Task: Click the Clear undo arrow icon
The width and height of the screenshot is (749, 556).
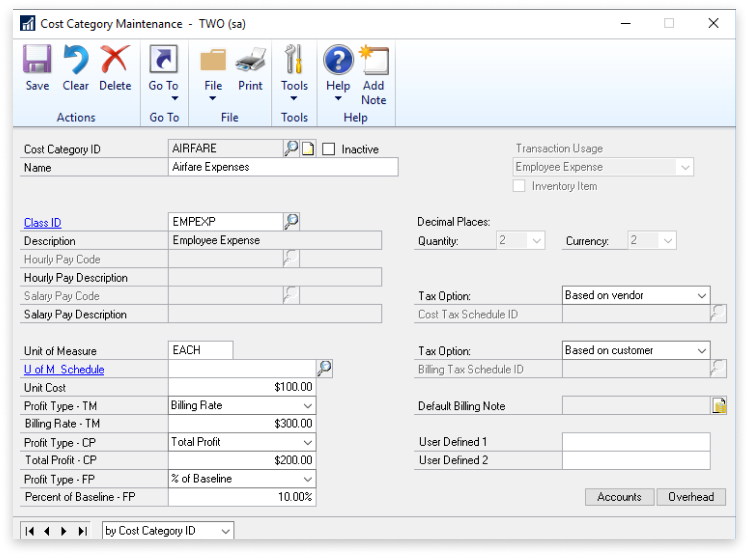Action: coord(76,59)
